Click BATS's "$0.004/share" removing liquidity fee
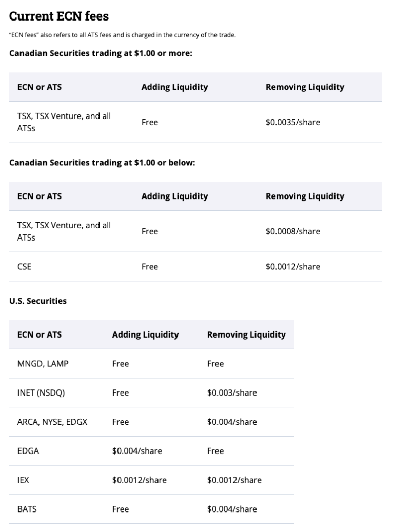This screenshot has width=394, height=532. (232, 509)
